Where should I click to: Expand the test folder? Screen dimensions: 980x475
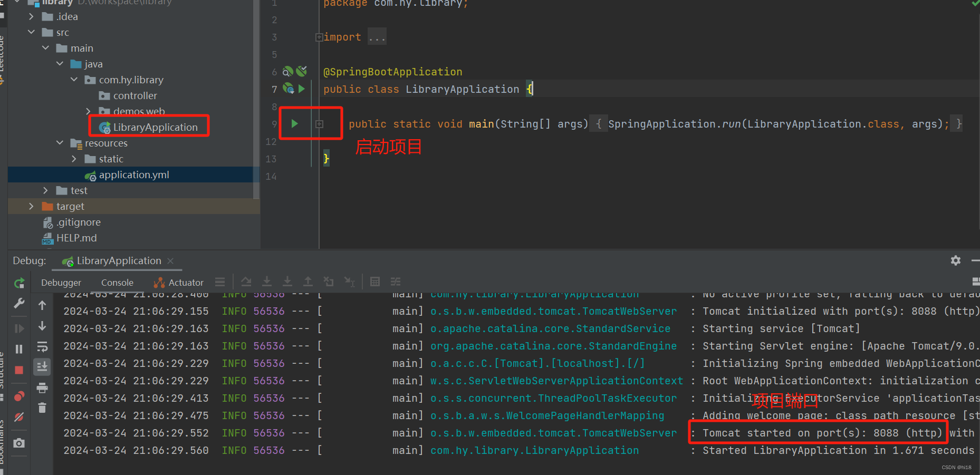click(x=45, y=190)
